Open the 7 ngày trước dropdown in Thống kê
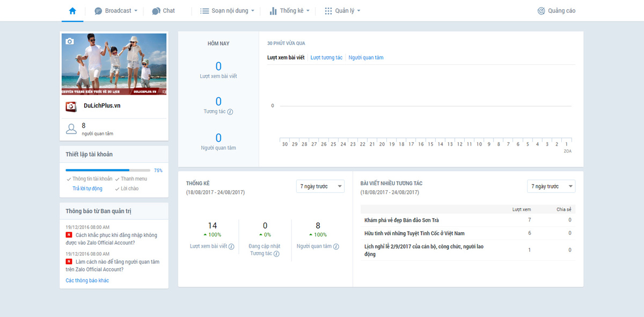Screen dimensions: 644x317 coord(320,186)
